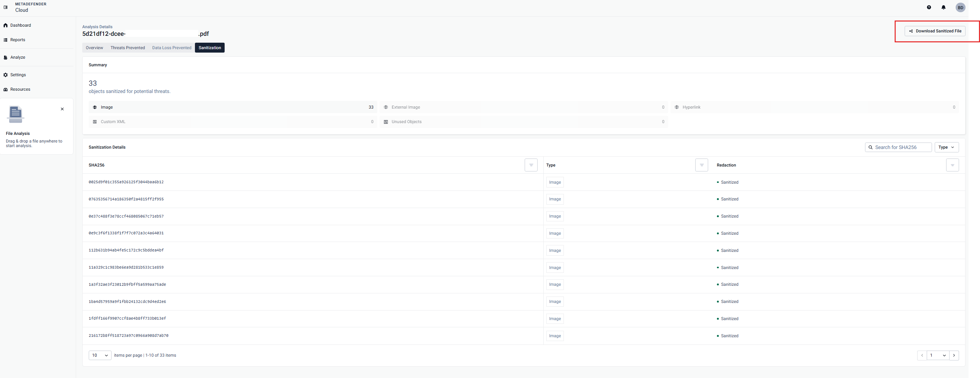Viewport: 980px width, 378px height.
Task: Open the SHA256 column filter icon
Action: click(x=531, y=165)
